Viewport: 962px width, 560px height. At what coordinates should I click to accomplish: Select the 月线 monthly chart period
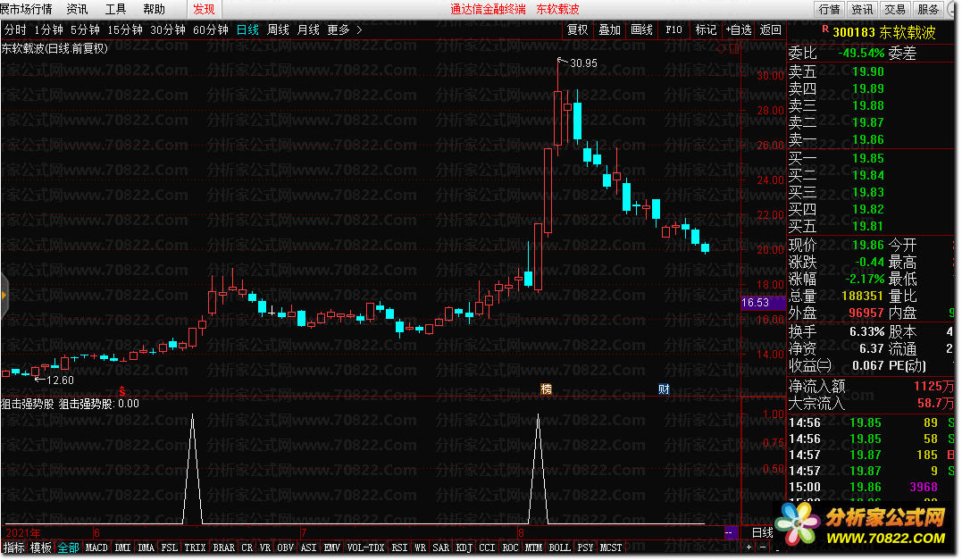(x=308, y=29)
